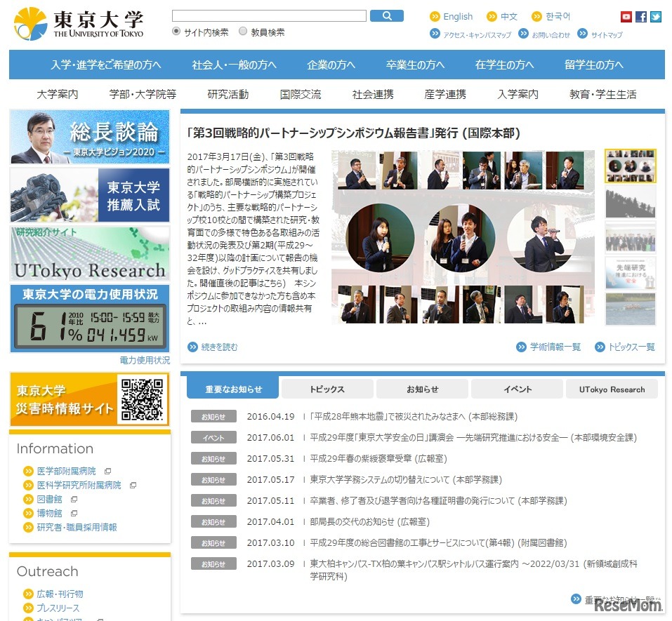Open 広報・刊行物 link

60,594
